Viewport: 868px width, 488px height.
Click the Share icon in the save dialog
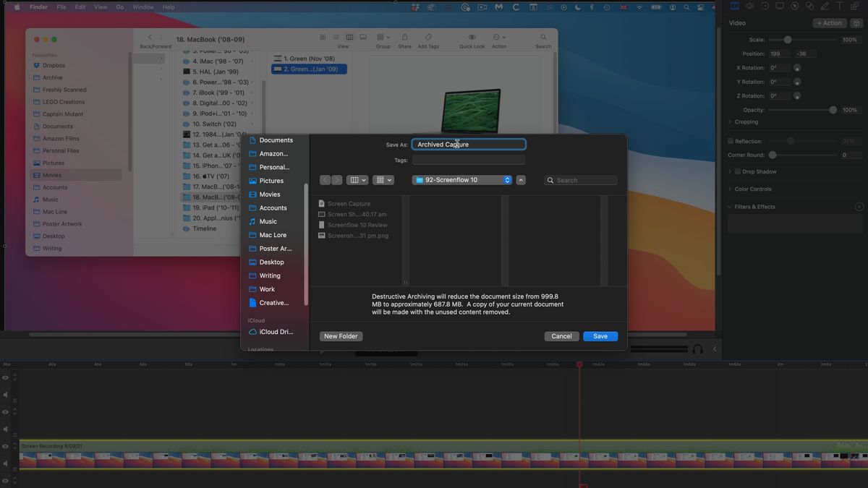(404, 37)
